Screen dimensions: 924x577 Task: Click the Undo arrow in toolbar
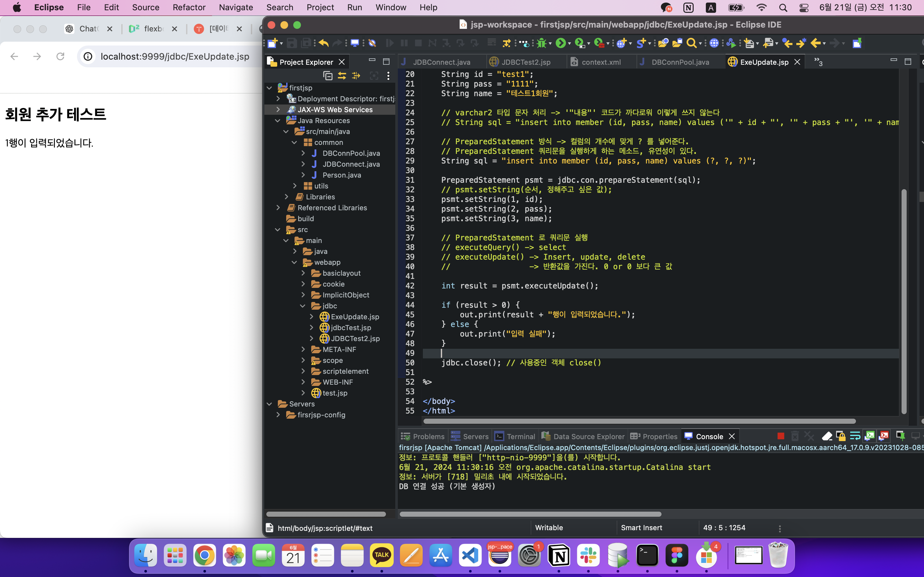click(323, 43)
